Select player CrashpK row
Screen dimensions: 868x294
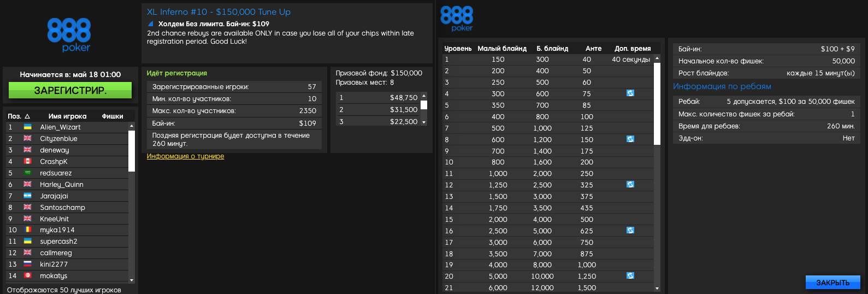(x=54, y=162)
